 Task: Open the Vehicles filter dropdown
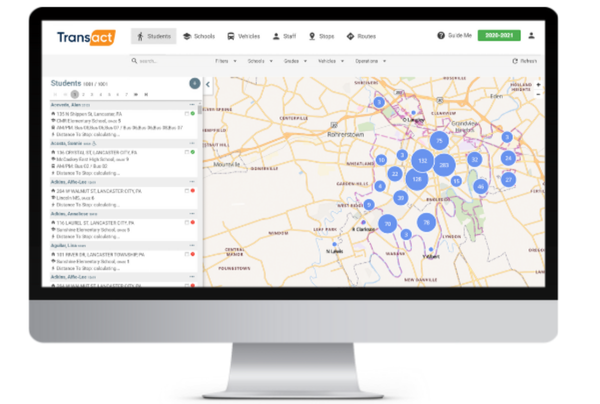tap(331, 61)
